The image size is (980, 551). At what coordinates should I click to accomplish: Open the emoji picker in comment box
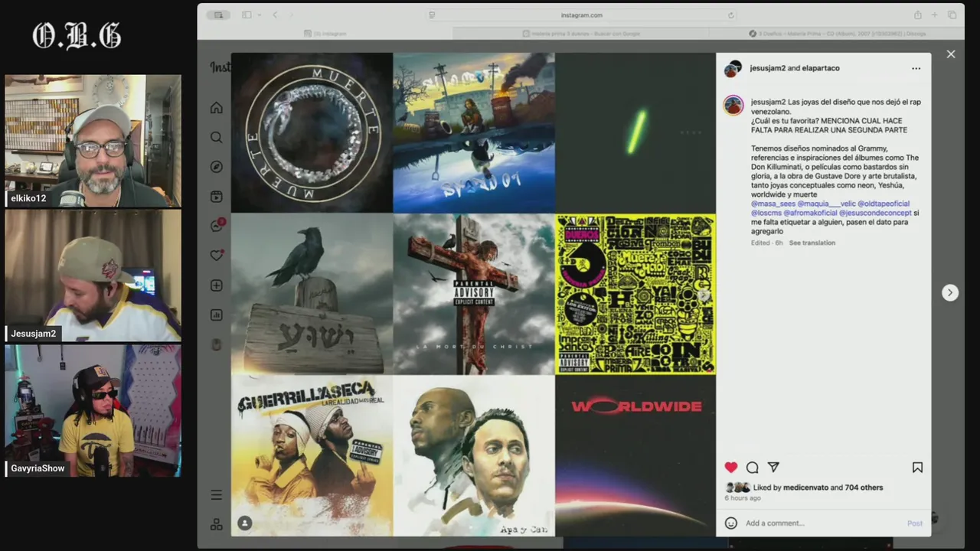coord(731,523)
